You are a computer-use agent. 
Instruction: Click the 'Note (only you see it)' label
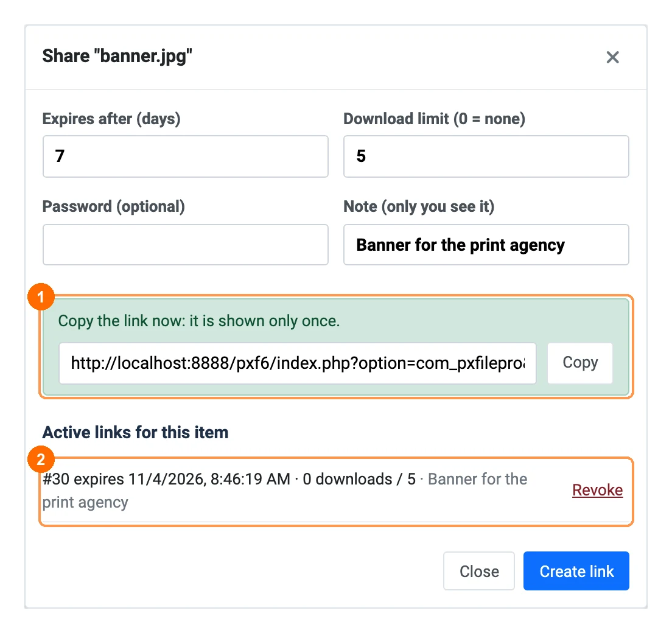(x=419, y=206)
